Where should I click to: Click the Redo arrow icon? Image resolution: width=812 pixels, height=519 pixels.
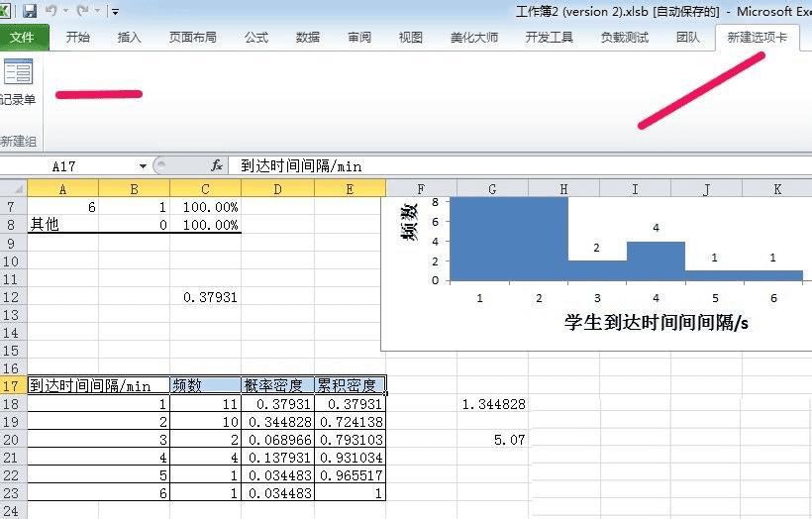(82, 11)
